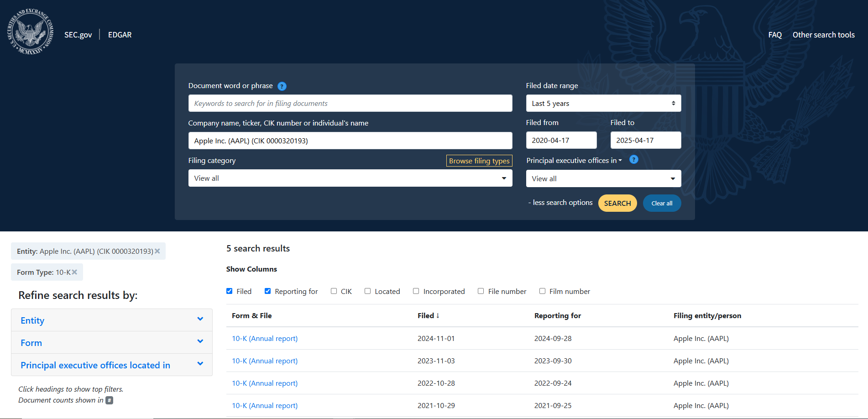Select reporting date 2021-09-25 cell

click(553, 405)
